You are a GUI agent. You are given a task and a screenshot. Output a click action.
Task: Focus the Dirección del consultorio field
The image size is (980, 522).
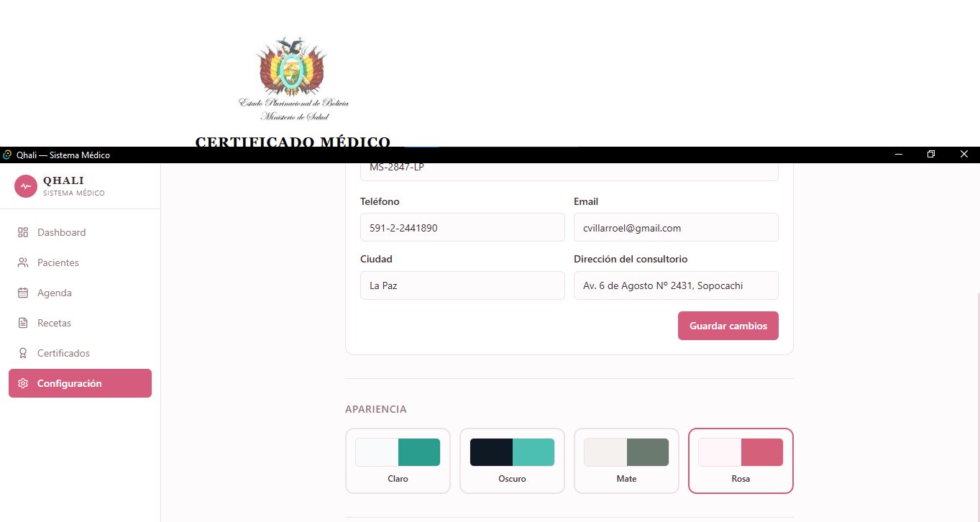pos(676,285)
